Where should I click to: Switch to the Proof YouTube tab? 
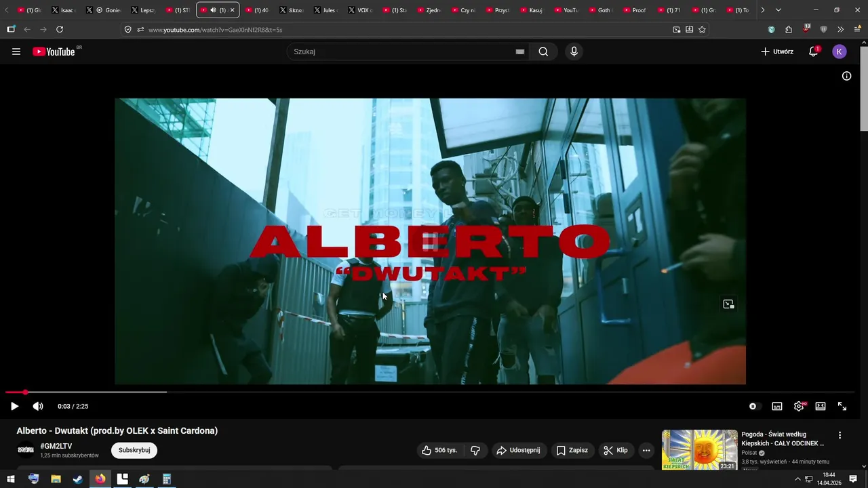tap(635, 10)
